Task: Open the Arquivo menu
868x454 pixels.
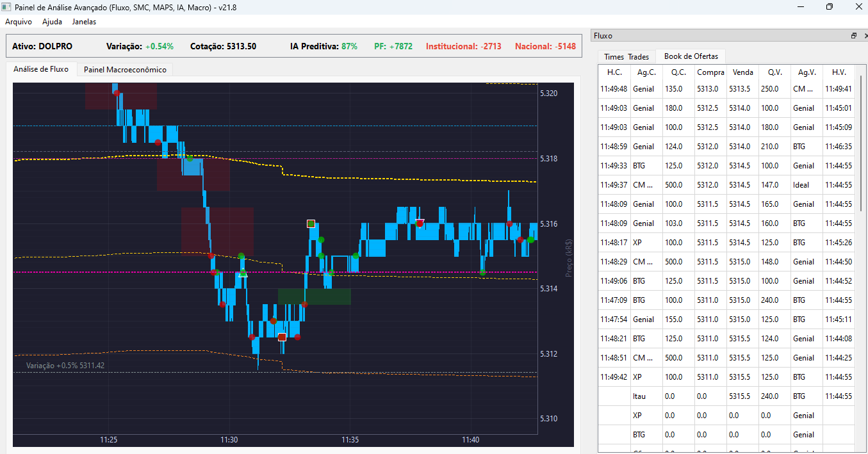Action: pyautogui.click(x=19, y=21)
